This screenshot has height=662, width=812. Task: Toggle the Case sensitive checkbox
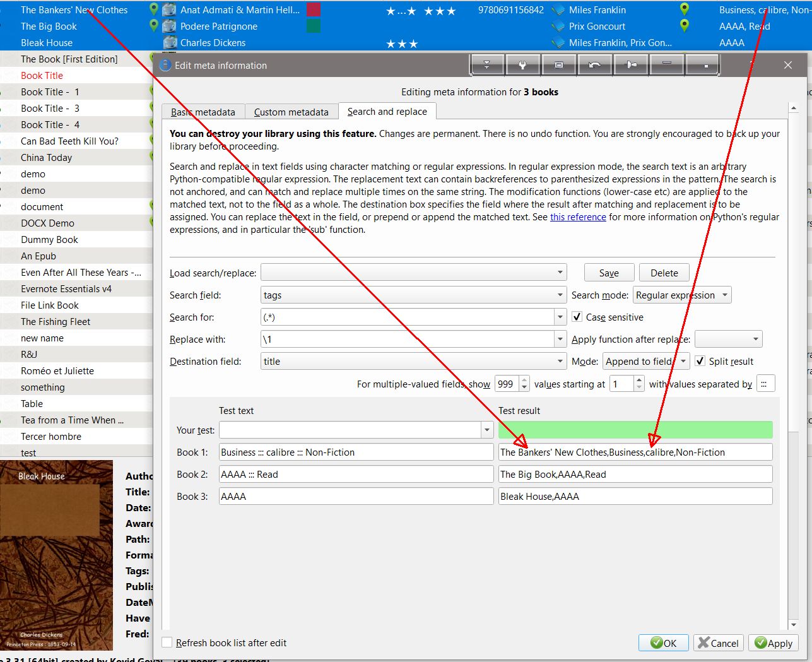(577, 317)
